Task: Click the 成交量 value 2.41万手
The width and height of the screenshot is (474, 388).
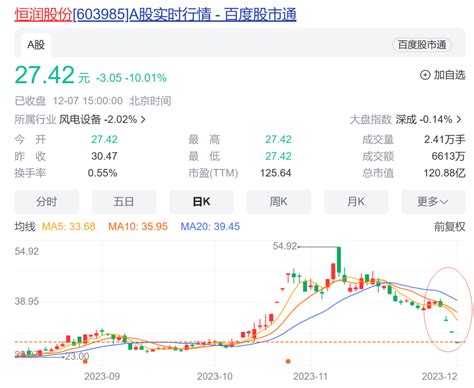Action: (444, 139)
